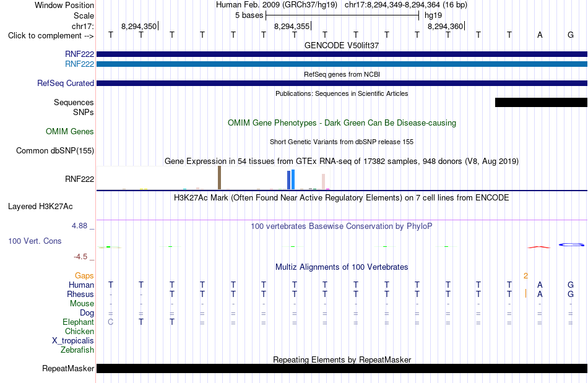Viewport: 588px width, 383px height.
Task: Click the hg19 scale label
Action: tap(433, 15)
